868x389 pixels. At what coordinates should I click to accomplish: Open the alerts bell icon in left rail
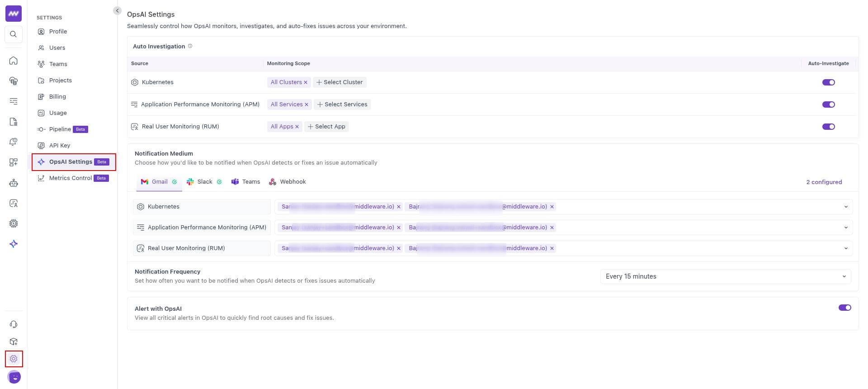(x=14, y=142)
